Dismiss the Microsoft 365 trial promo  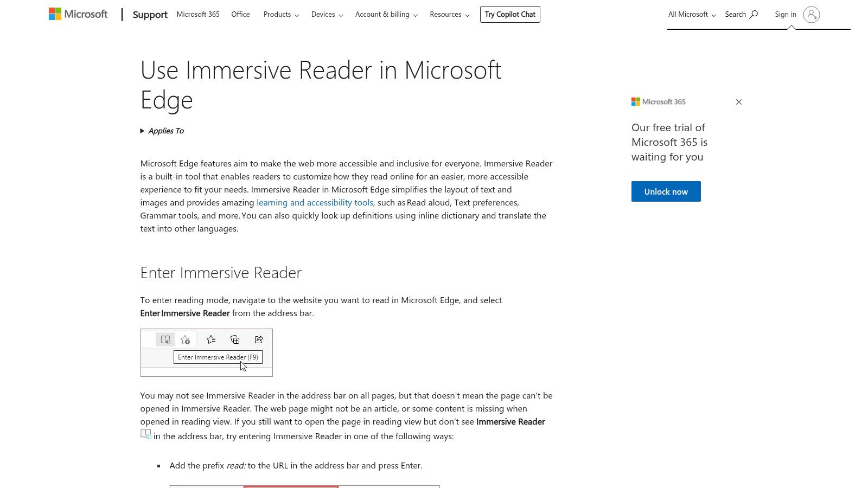point(738,102)
